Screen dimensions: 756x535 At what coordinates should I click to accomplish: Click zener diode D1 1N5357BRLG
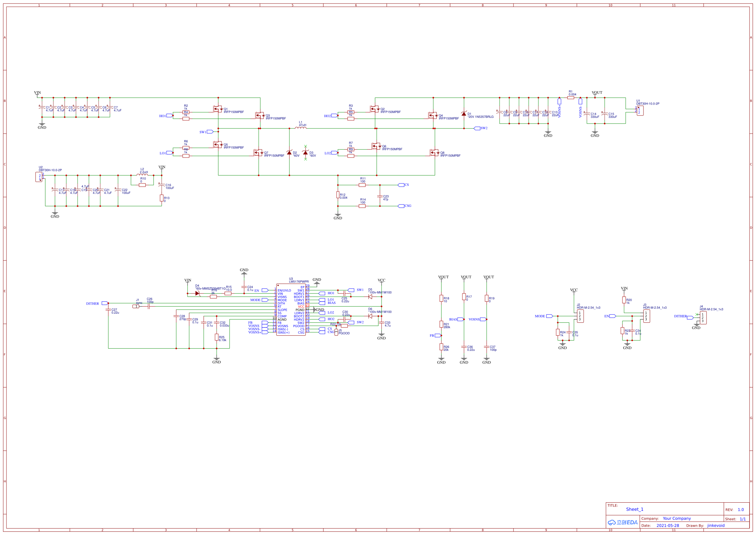click(464, 114)
